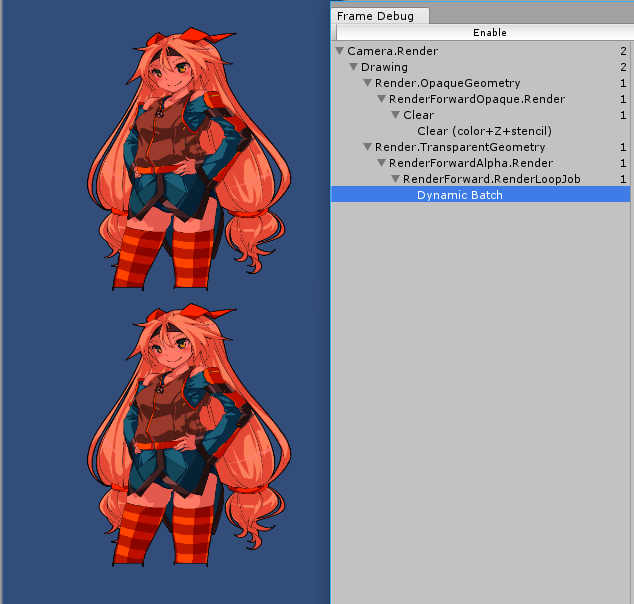Collapse the Drawing tree node
The height and width of the screenshot is (604, 634).
(x=353, y=67)
